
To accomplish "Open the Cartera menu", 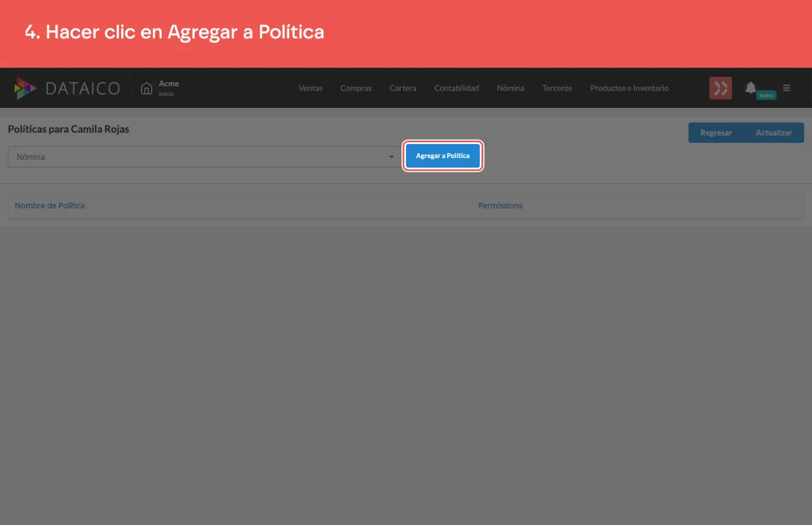I will (403, 88).
